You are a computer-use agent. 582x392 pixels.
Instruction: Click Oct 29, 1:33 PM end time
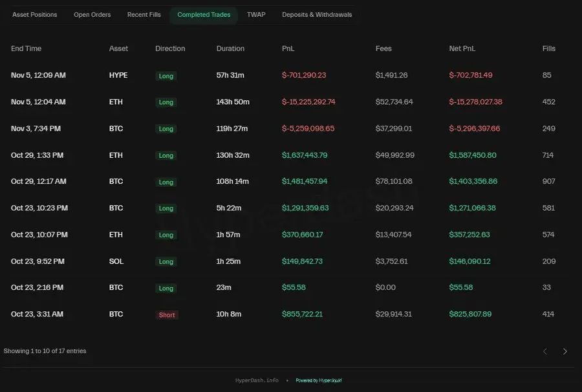[37, 155]
